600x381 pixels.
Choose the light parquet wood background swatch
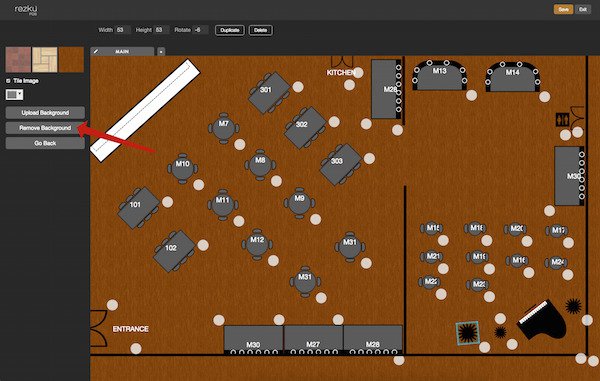click(x=45, y=60)
